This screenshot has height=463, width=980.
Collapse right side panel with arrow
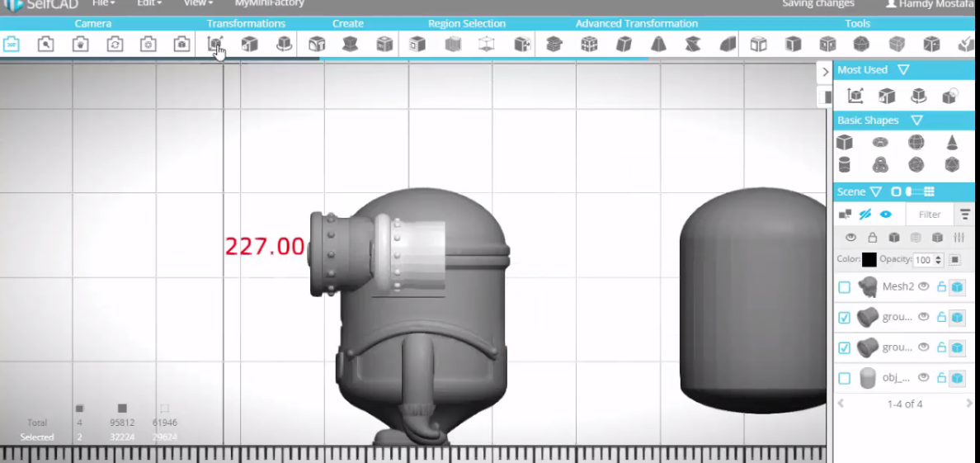click(825, 72)
